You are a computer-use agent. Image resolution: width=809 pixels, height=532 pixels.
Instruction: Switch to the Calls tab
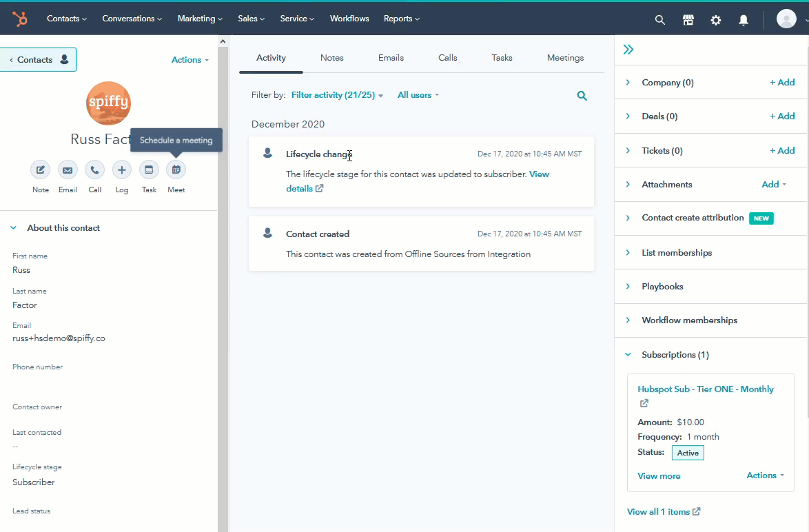(448, 58)
